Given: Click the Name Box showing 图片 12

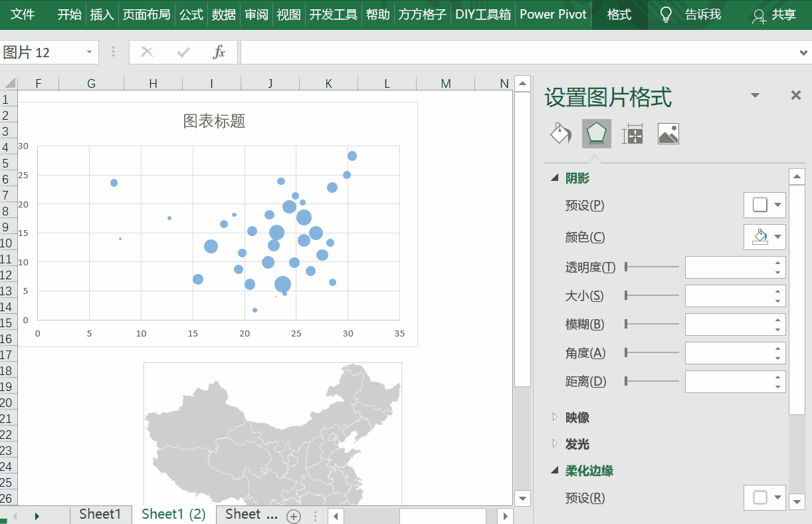Looking at the screenshot, I should [x=41, y=53].
